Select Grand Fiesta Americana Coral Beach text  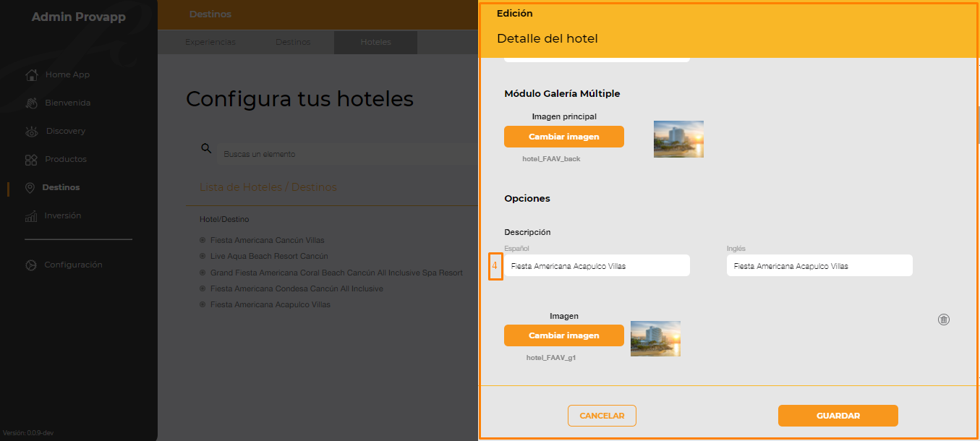pyautogui.click(x=336, y=273)
